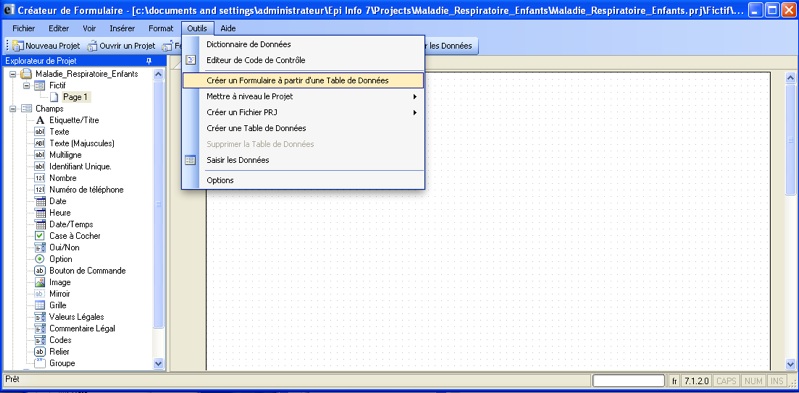The height and width of the screenshot is (393, 799).
Task: Choose Editeur de Code de Contrôle
Action: point(303,60)
